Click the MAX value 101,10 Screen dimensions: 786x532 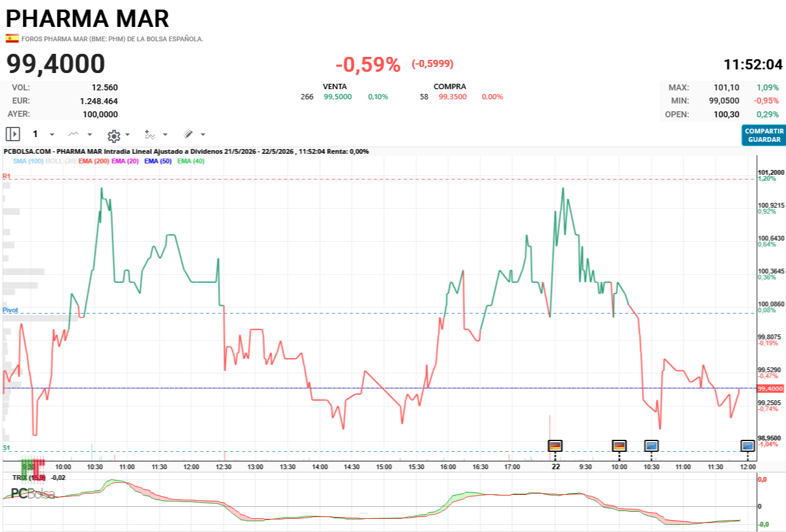[x=726, y=87]
